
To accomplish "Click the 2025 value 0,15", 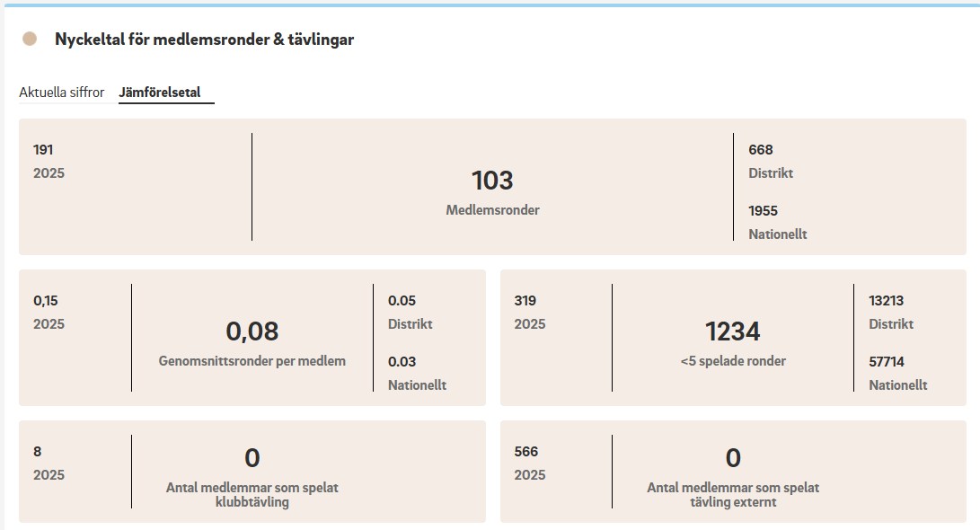I will tap(46, 301).
